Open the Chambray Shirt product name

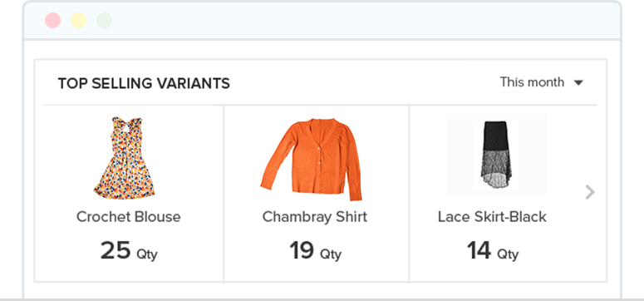[315, 217]
